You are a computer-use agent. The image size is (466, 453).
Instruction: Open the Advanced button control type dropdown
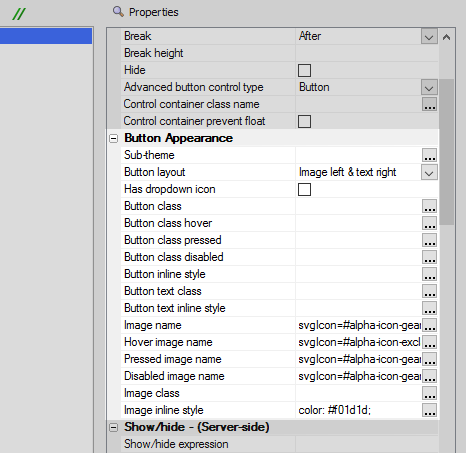[429, 87]
